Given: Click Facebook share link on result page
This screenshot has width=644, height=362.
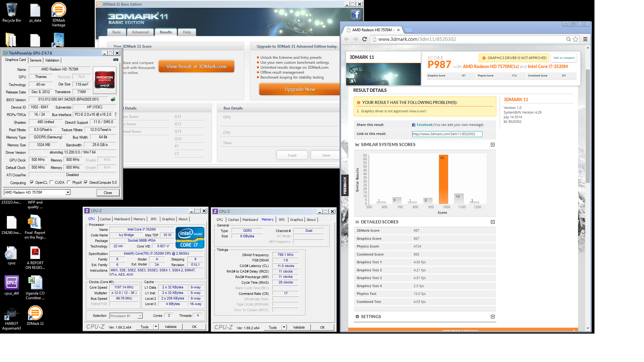Looking at the screenshot, I should (x=424, y=125).
